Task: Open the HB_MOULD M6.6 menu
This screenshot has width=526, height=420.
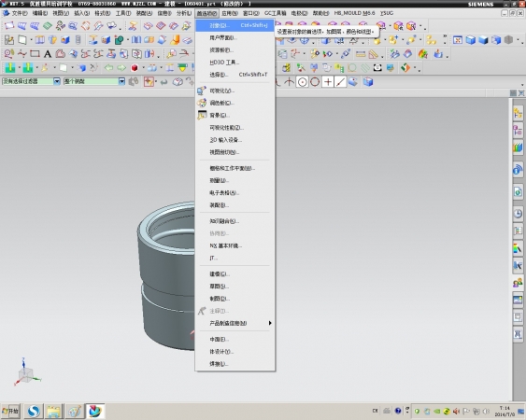Action: pos(355,13)
